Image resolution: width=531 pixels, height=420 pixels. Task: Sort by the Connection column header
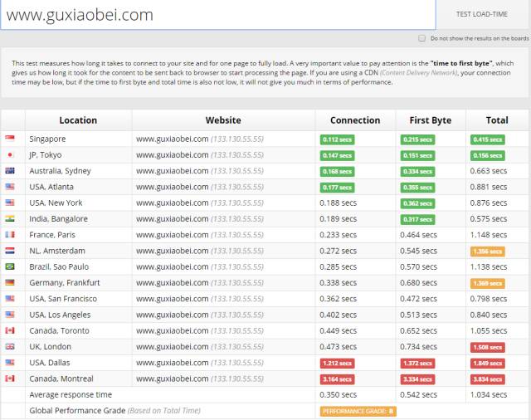point(355,120)
